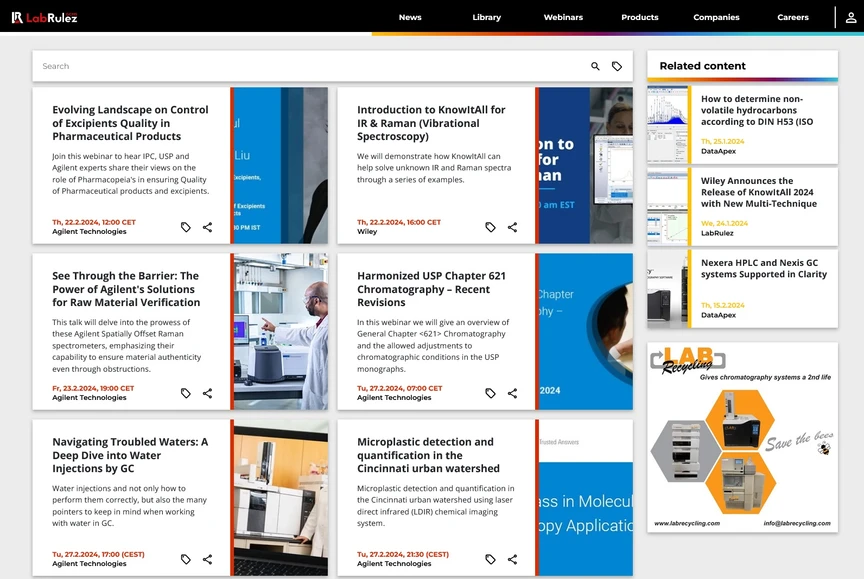The width and height of the screenshot is (864, 579).
Task: Click the search magnifier icon
Action: click(595, 66)
